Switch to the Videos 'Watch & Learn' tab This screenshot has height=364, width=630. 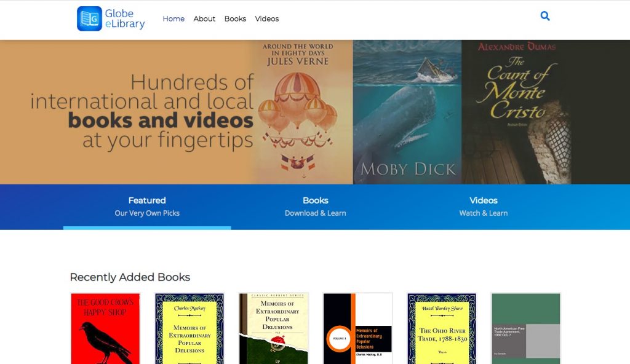coord(484,207)
